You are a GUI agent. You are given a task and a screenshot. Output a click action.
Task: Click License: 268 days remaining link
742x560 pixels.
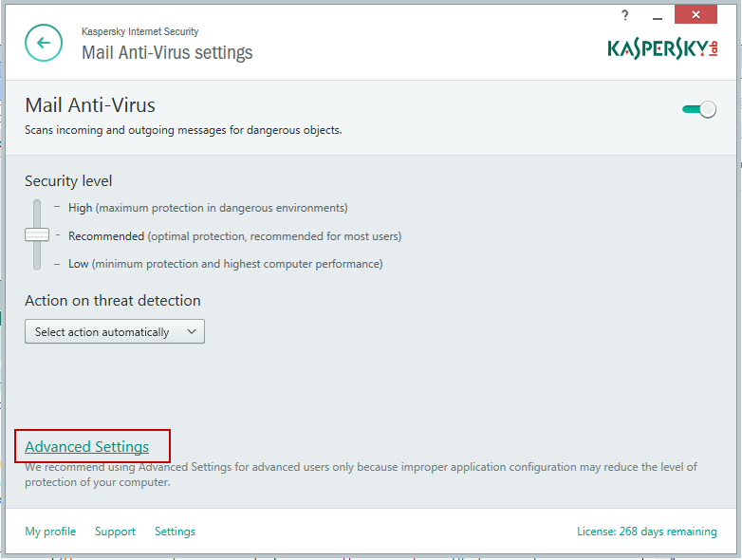(x=646, y=532)
